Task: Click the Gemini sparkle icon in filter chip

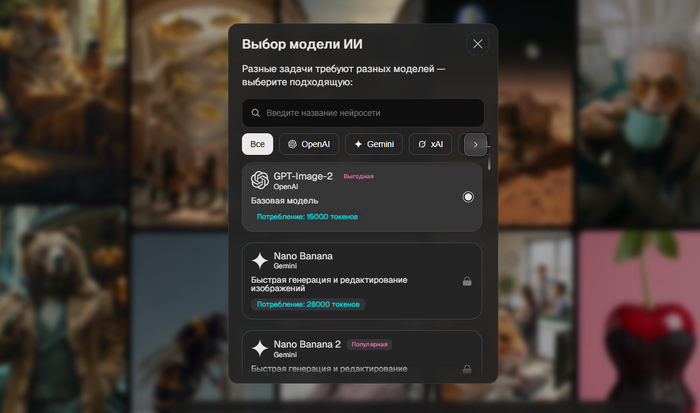Action: click(358, 144)
